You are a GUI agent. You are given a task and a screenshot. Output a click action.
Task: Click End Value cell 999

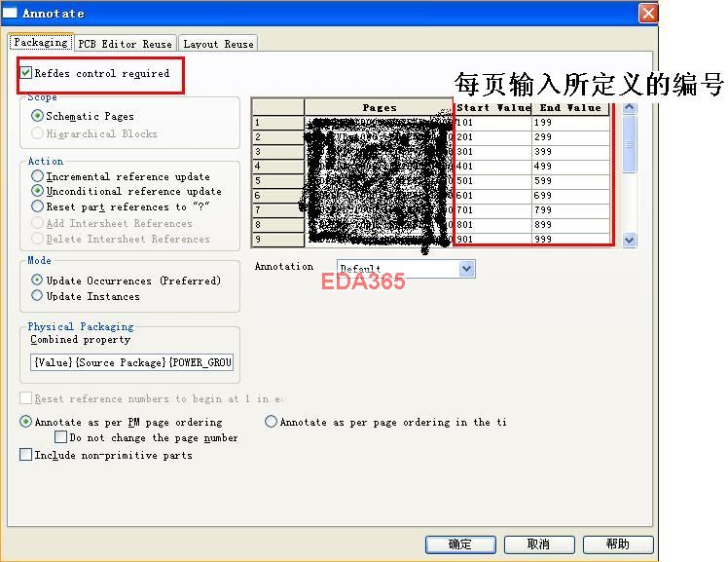point(570,239)
